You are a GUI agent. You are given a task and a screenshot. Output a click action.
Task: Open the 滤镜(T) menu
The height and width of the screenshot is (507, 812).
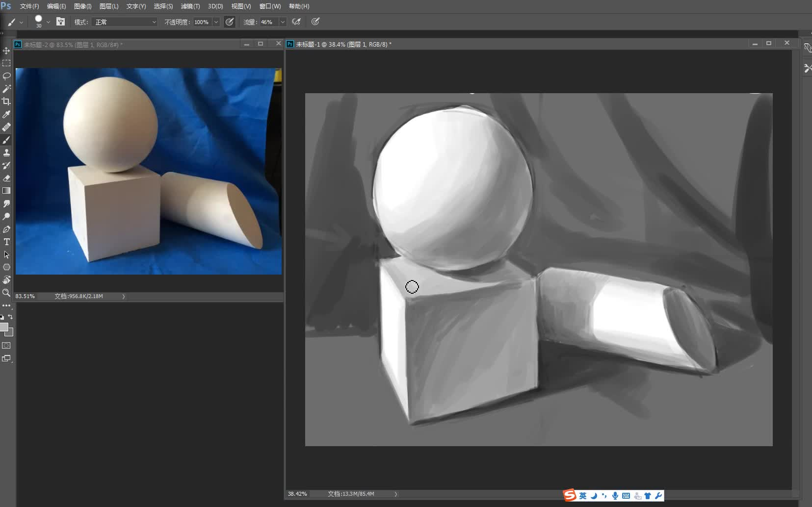[190, 6]
